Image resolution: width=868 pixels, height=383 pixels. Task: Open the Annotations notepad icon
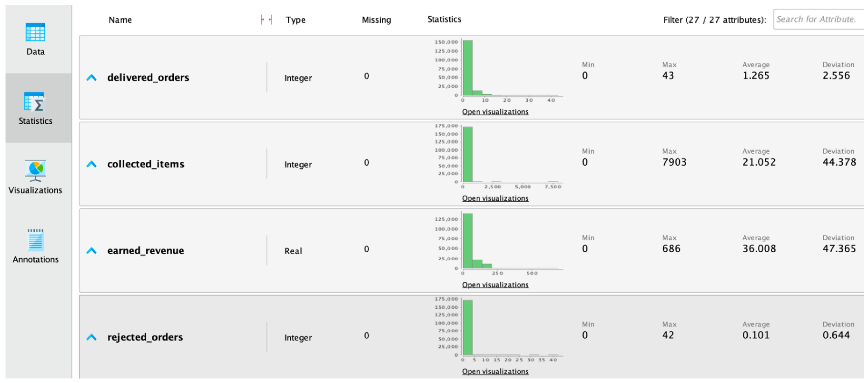pyautogui.click(x=35, y=240)
